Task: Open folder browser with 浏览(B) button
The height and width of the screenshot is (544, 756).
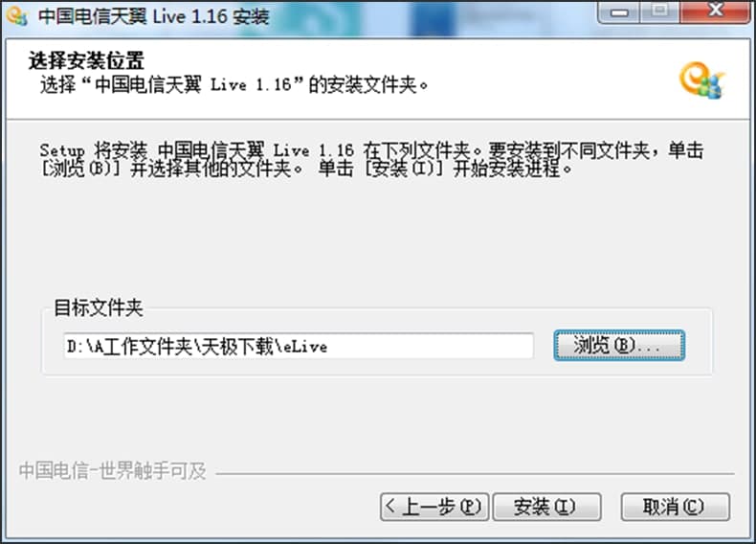Action: 619,345
